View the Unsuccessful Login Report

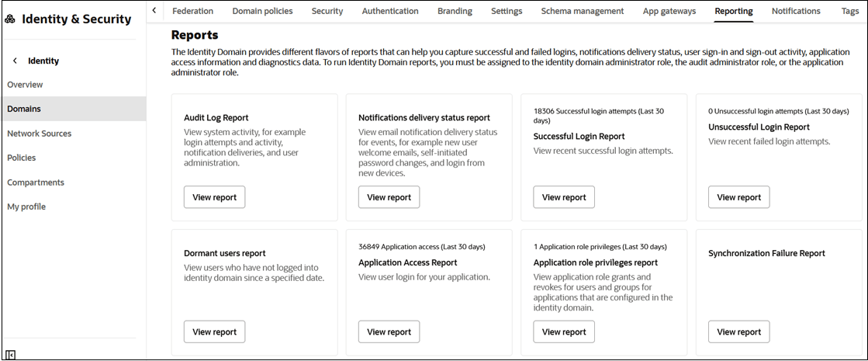[738, 197]
